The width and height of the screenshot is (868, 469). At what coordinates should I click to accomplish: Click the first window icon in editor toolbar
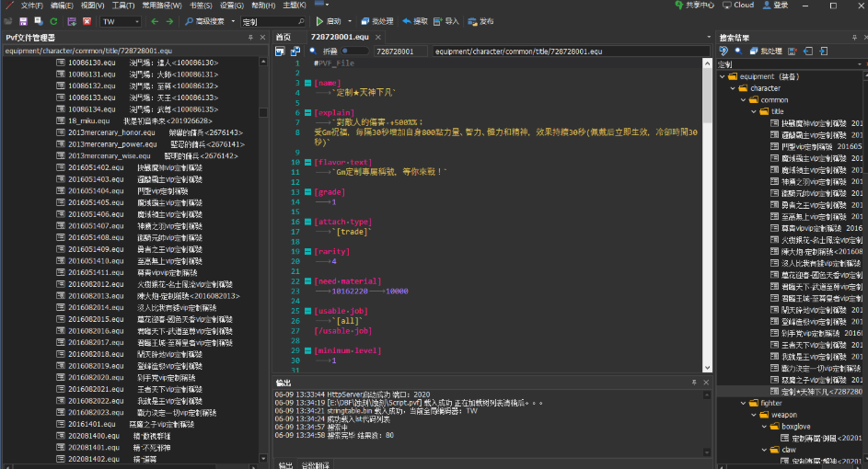(x=280, y=51)
